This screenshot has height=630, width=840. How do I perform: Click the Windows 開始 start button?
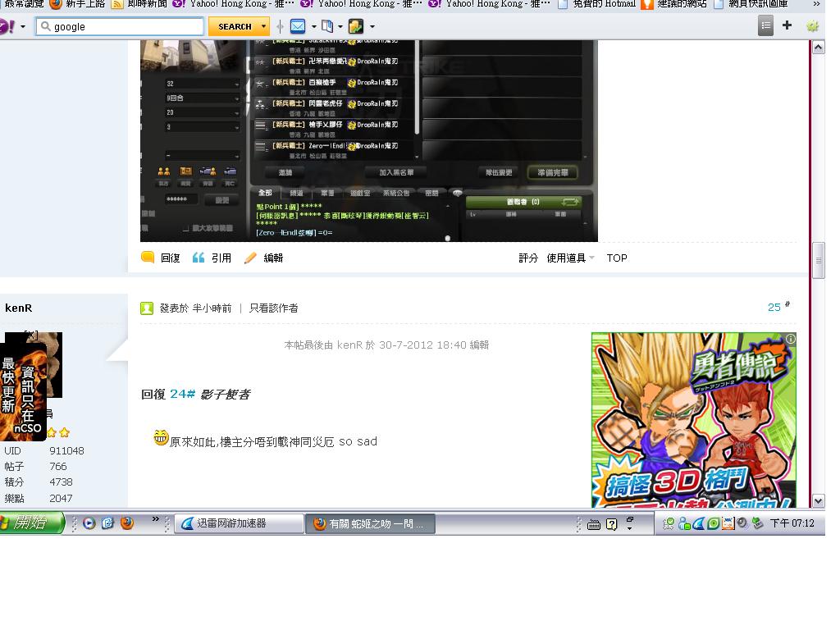(32, 523)
